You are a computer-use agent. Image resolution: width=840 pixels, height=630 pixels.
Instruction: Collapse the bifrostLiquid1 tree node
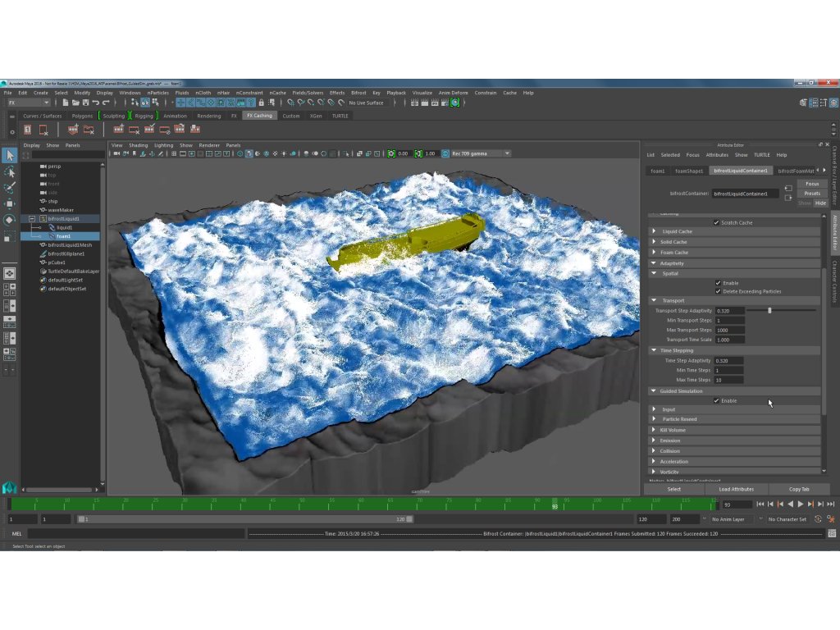(32, 219)
